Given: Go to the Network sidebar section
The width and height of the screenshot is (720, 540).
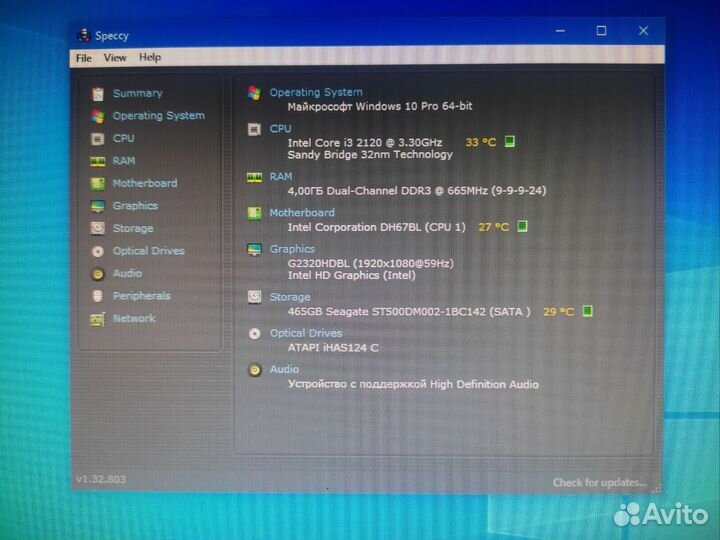Looking at the screenshot, I should 134,318.
